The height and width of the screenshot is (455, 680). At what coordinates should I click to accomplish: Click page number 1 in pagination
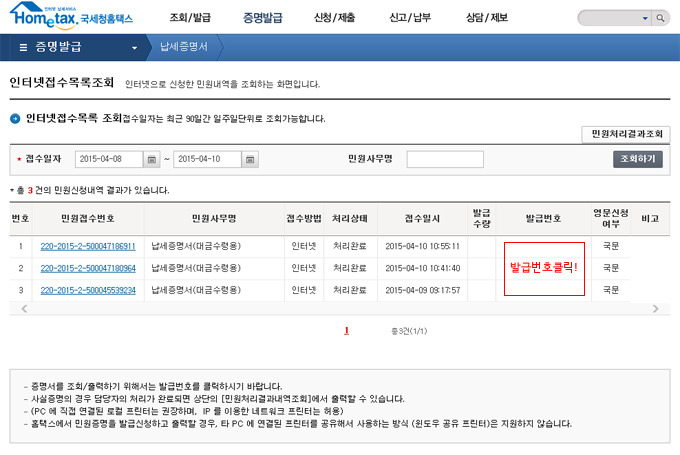click(347, 331)
